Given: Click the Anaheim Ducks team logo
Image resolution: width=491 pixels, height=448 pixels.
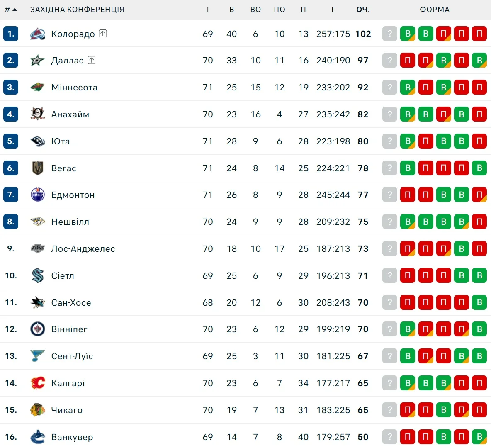Looking at the screenshot, I should point(38,114).
